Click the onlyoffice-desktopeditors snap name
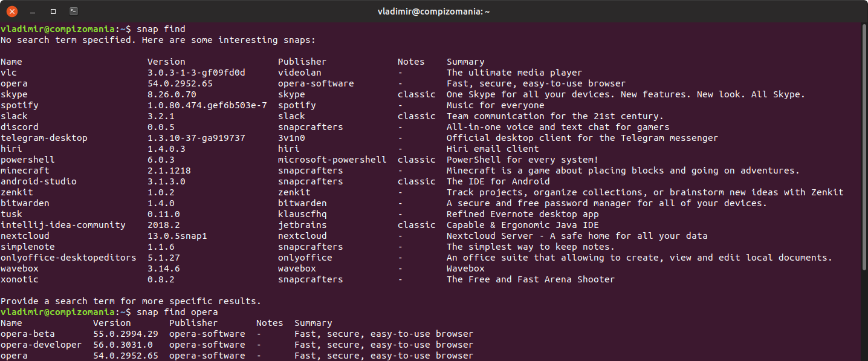This screenshot has height=361, width=868. point(68,258)
